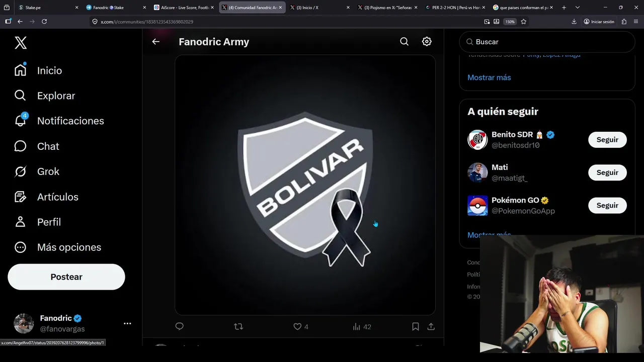644x362 pixels.
Task: Go back with the Fanodric Army arrow
Action: point(156,42)
